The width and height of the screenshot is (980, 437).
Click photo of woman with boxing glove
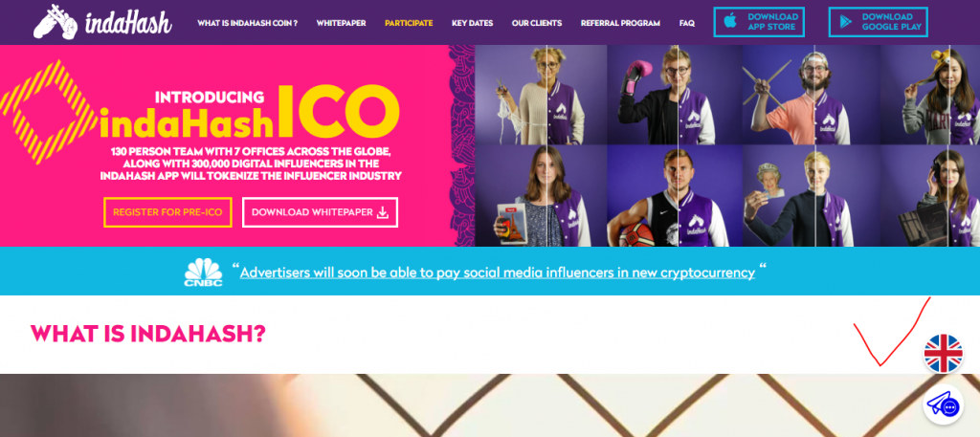tap(675, 95)
